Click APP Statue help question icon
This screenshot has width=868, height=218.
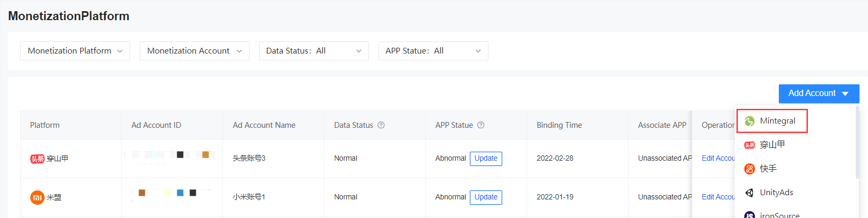(x=480, y=125)
